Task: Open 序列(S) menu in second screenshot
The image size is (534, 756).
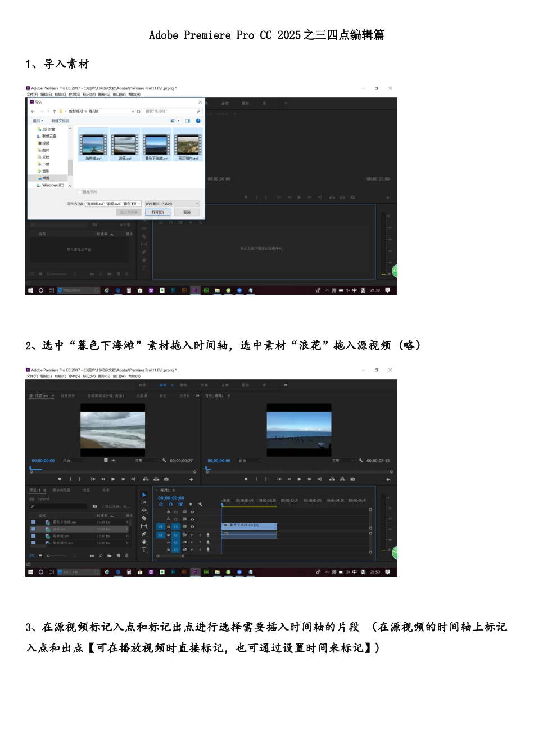Action: point(75,376)
